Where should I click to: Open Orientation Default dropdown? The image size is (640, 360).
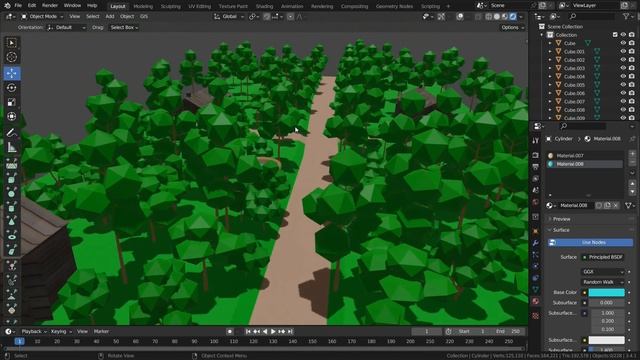[x=67, y=27]
